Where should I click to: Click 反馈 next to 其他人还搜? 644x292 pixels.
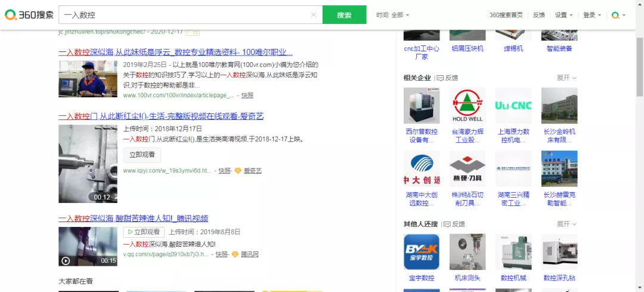click(x=454, y=224)
